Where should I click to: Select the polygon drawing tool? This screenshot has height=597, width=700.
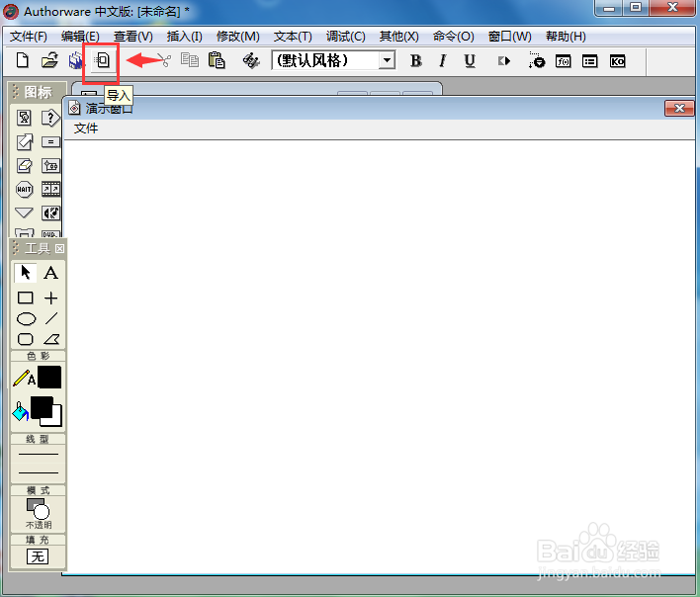(51, 340)
